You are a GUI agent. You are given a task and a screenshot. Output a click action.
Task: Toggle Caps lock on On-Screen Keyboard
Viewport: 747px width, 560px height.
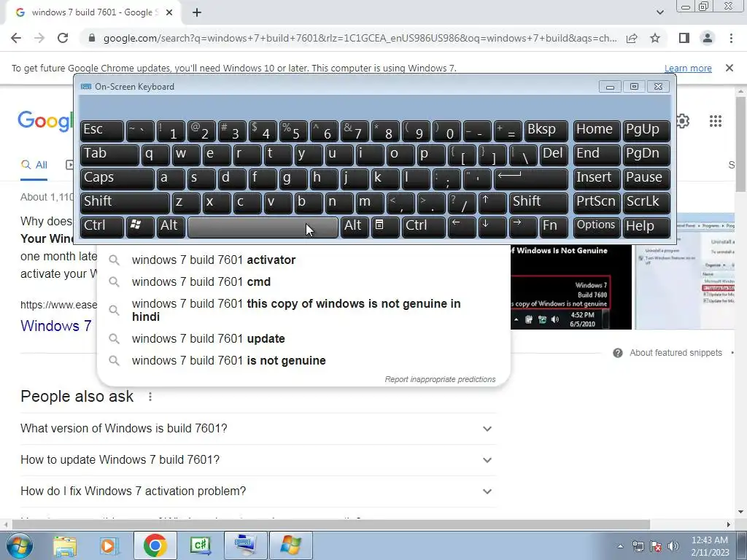point(117,179)
